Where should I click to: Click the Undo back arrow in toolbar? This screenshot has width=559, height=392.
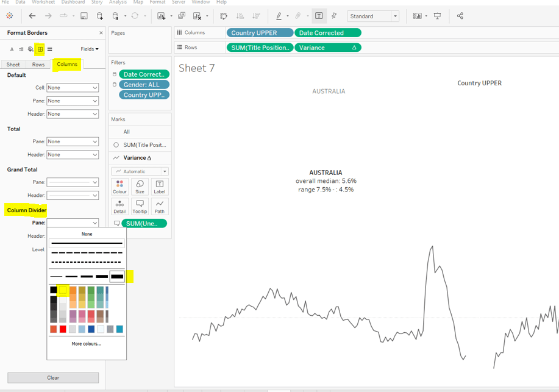tap(32, 16)
